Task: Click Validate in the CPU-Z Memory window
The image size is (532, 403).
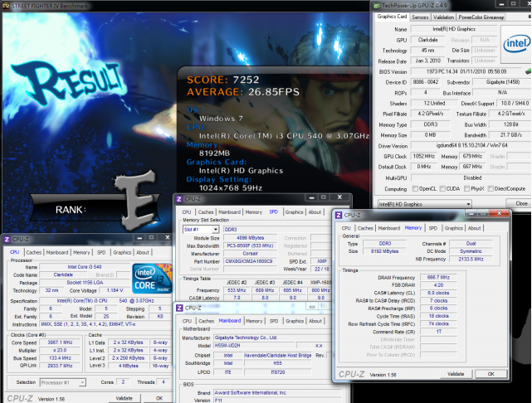Action: pyautogui.click(x=456, y=374)
